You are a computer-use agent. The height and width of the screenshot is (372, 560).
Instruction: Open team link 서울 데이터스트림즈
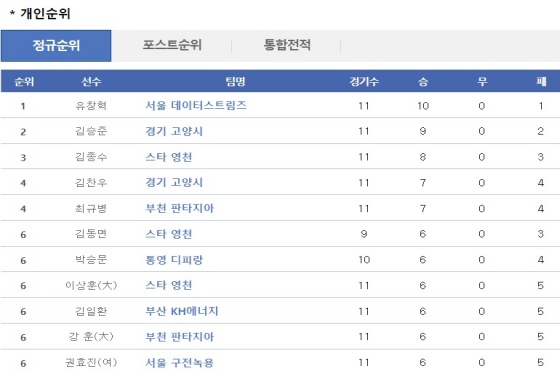[196, 105]
